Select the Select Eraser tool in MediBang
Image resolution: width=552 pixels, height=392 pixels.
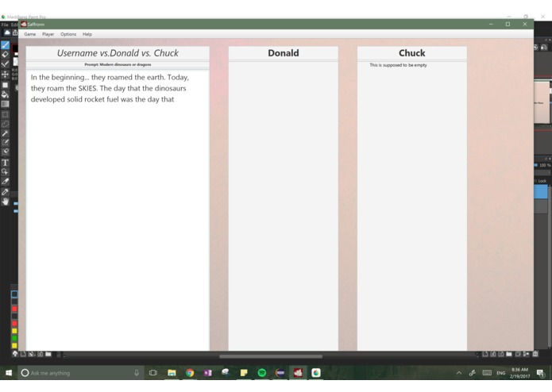5,152
